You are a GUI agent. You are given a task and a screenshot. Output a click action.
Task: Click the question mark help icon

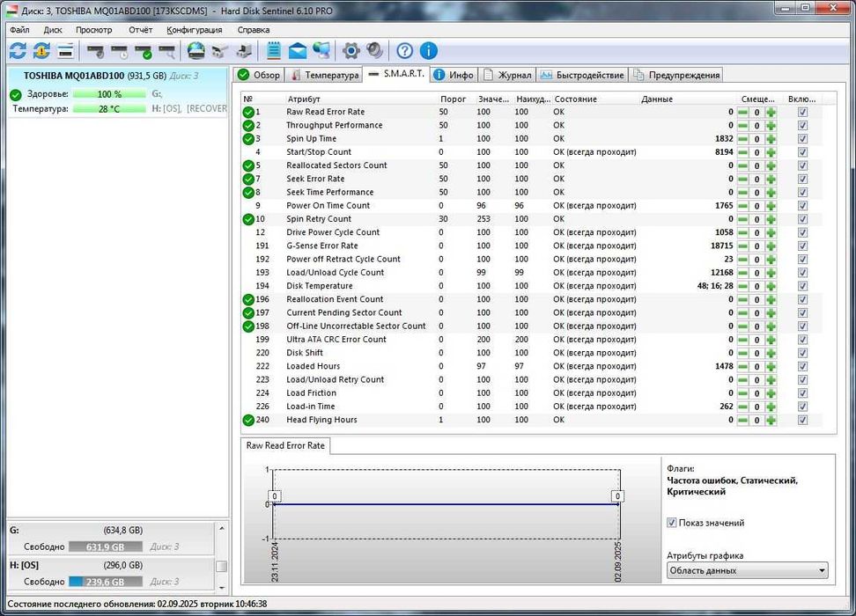404,51
